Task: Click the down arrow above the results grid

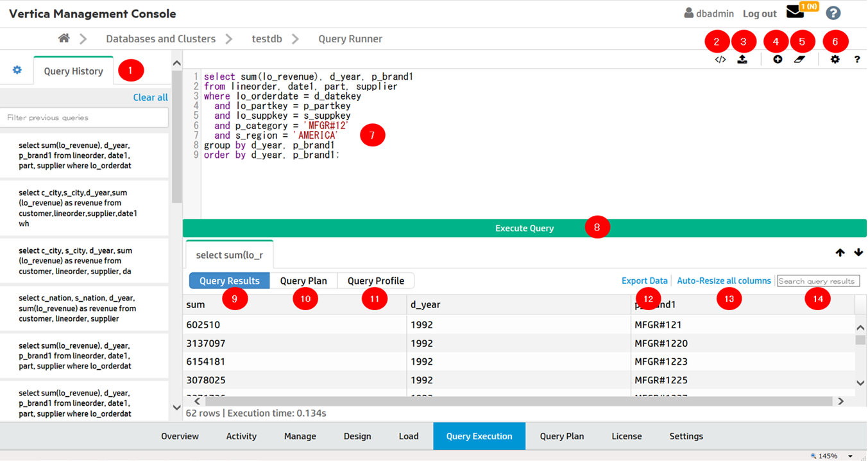Action: pos(858,252)
